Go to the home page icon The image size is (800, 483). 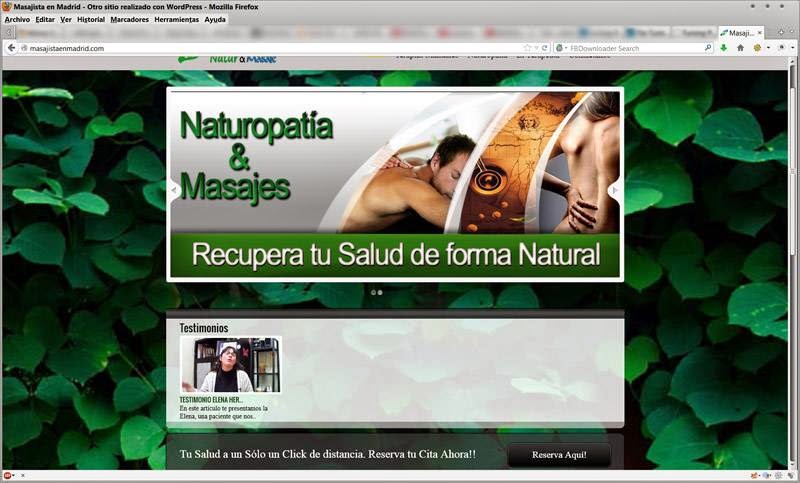coord(740,48)
